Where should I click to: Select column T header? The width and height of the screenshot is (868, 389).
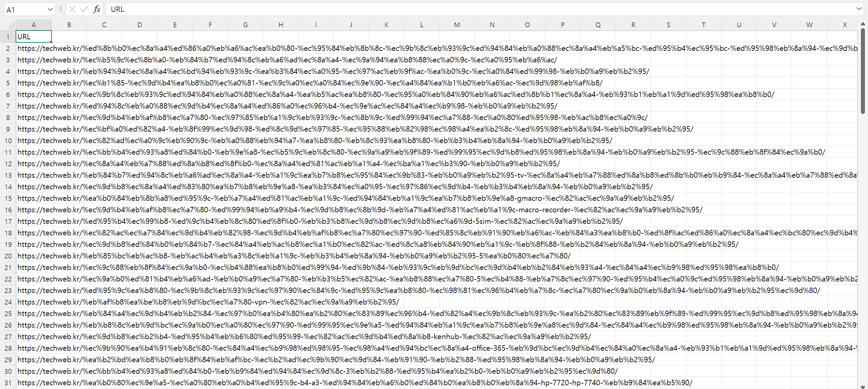pyautogui.click(x=704, y=25)
